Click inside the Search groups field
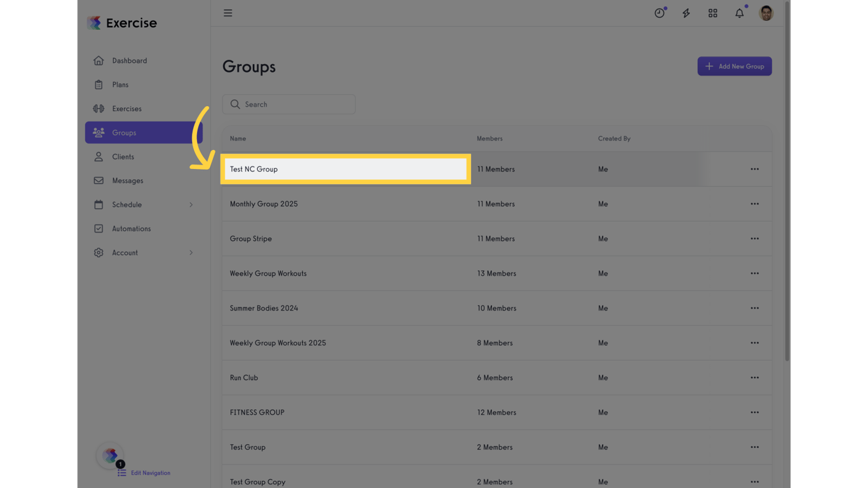The width and height of the screenshot is (868, 488). point(289,104)
